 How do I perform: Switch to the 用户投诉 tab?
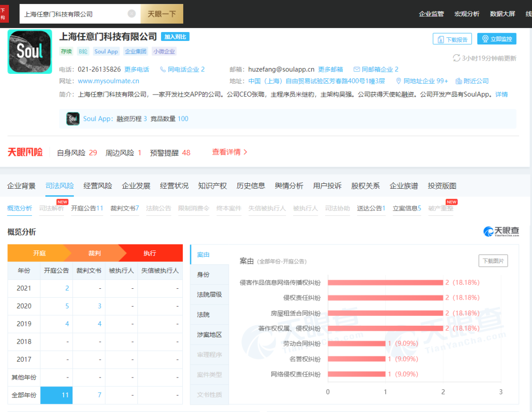coord(328,186)
